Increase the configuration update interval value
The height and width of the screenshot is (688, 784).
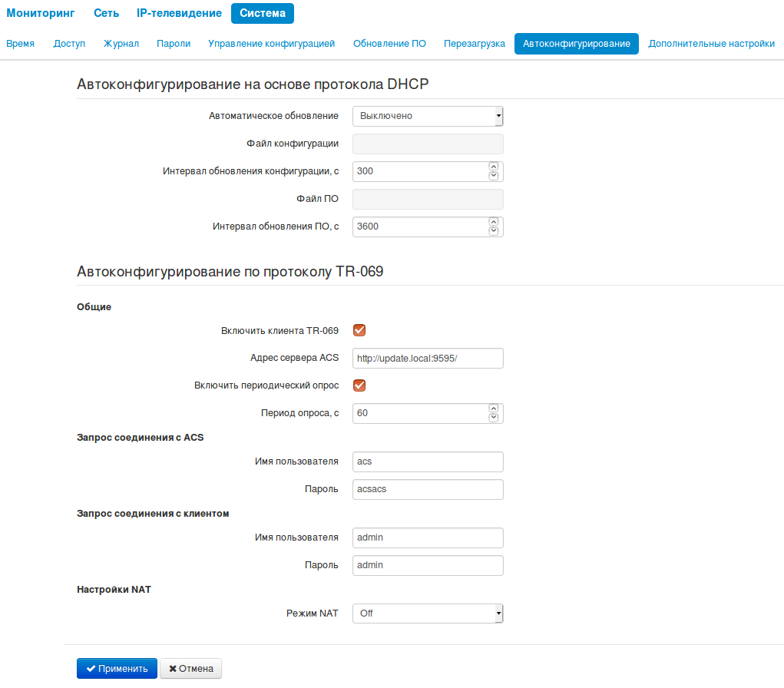[x=494, y=167]
